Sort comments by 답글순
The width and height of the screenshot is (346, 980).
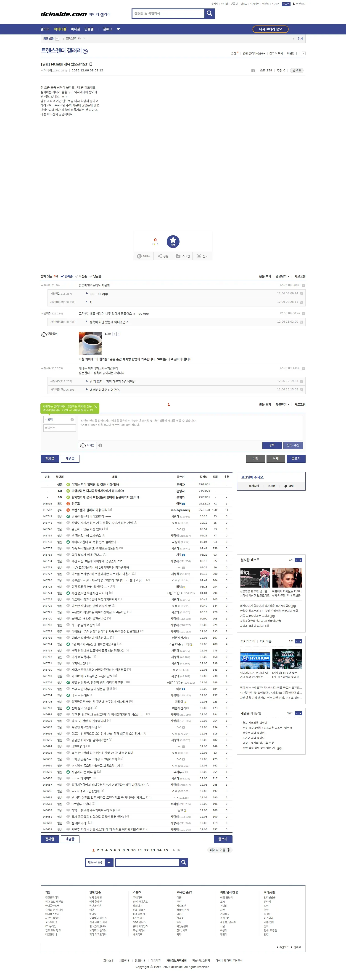pos(95,276)
